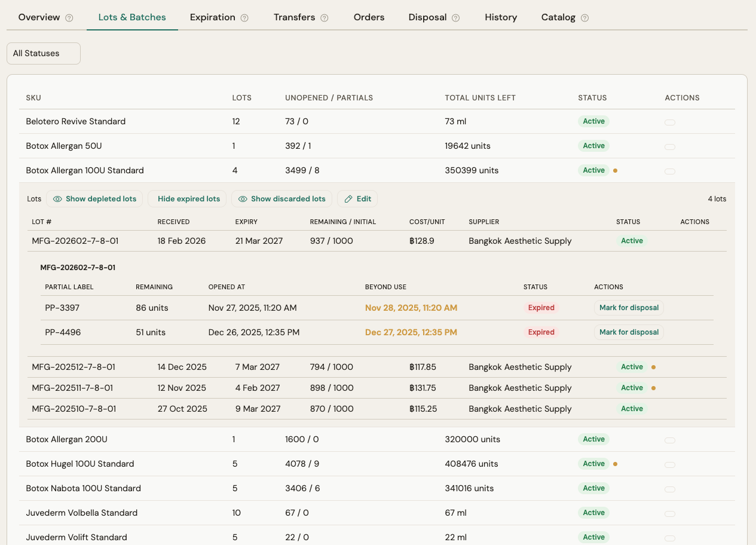This screenshot has height=545, width=756.
Task: Toggle the Actions switch for Juvederm Volbella Standard
Action: 670,513
